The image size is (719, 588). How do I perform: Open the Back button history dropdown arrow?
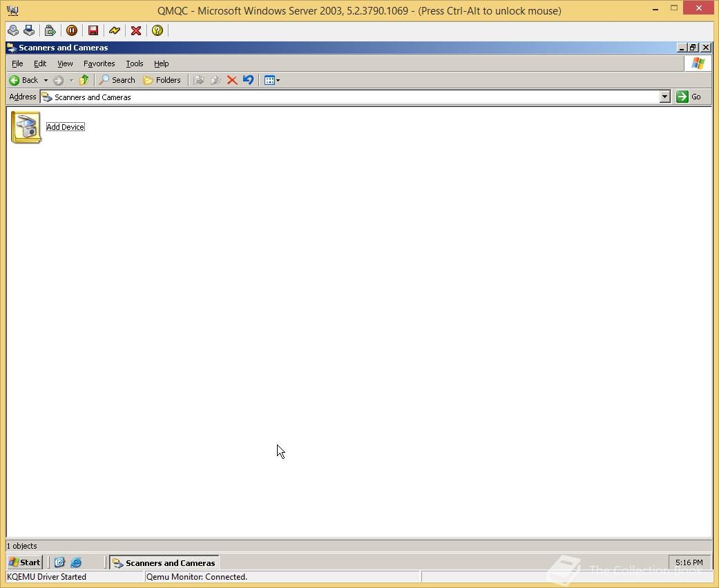click(x=46, y=80)
